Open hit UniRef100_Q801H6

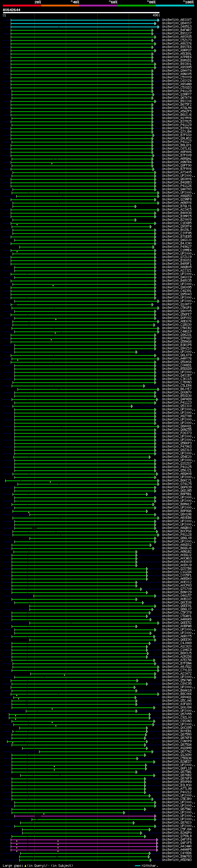point(177,515)
